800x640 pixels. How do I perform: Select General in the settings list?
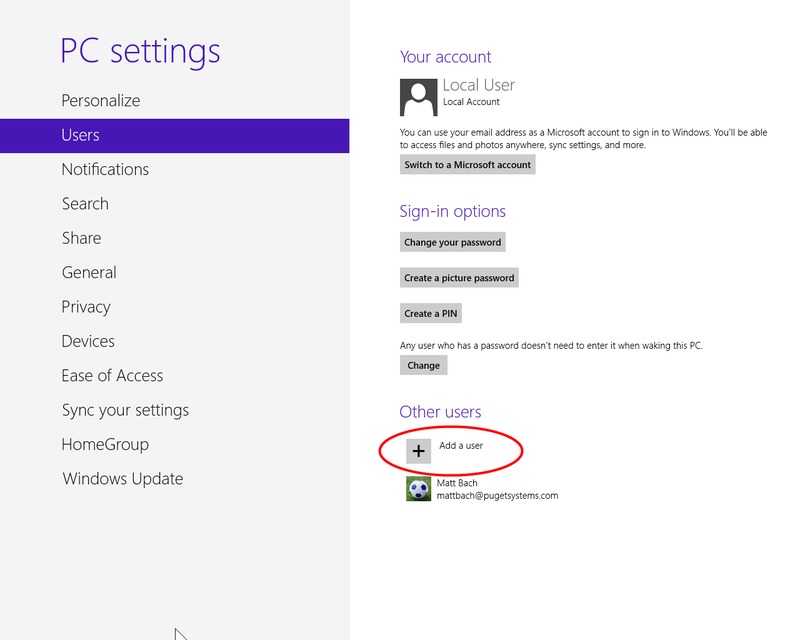click(x=89, y=272)
